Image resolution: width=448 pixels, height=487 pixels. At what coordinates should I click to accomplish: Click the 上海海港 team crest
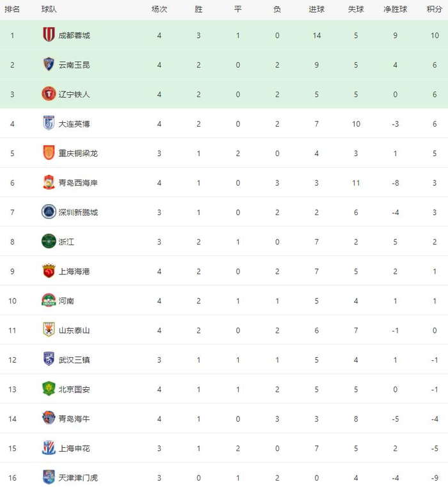pyautogui.click(x=49, y=271)
